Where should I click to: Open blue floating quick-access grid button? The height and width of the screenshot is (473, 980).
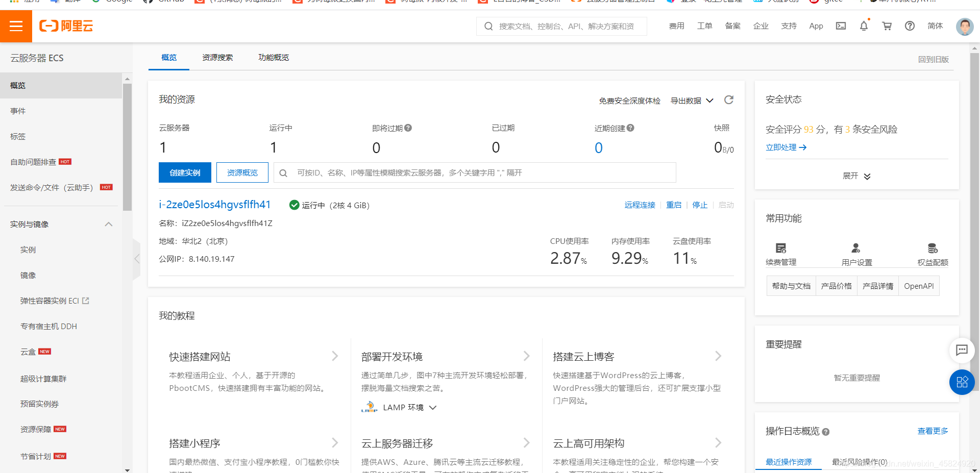click(x=962, y=382)
